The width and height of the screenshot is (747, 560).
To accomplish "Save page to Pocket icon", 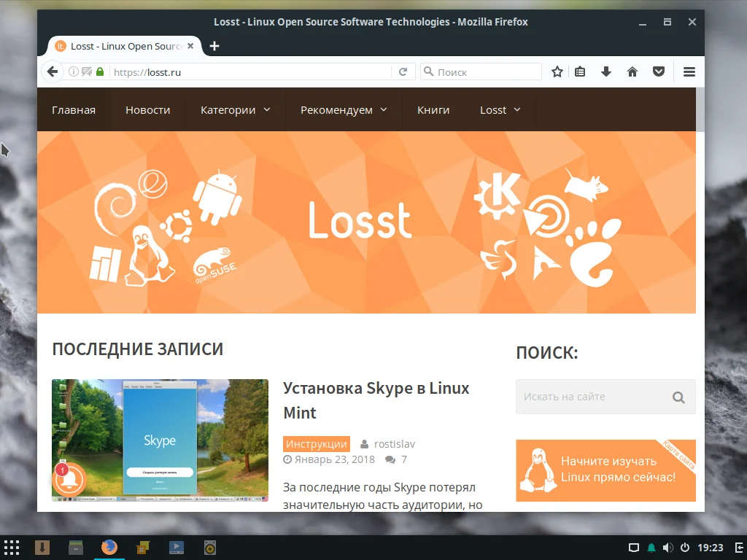I will pyautogui.click(x=659, y=72).
